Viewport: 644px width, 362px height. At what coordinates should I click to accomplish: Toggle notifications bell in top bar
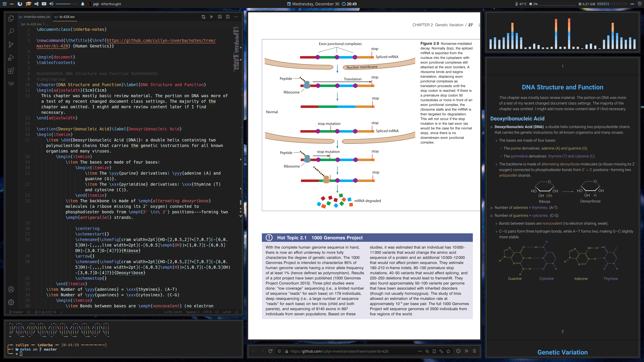(x=83, y=4)
